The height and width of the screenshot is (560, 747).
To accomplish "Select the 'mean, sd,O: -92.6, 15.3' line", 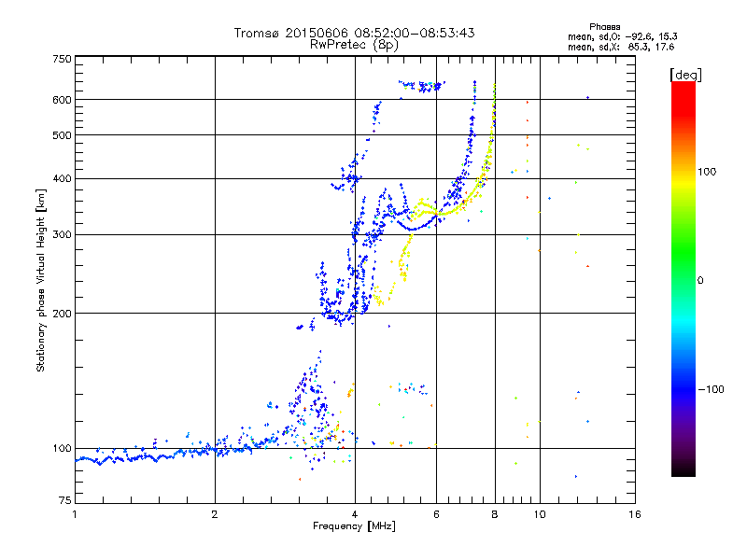I will 622,37.
